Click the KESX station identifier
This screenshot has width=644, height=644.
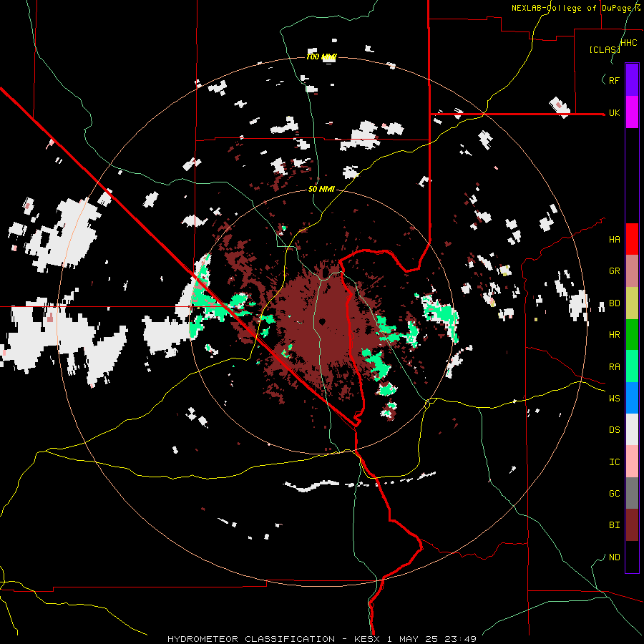coord(367,639)
